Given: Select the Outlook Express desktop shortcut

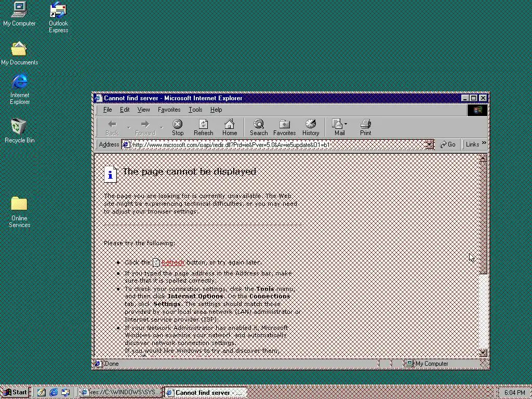Looking at the screenshot, I should pyautogui.click(x=58, y=17).
